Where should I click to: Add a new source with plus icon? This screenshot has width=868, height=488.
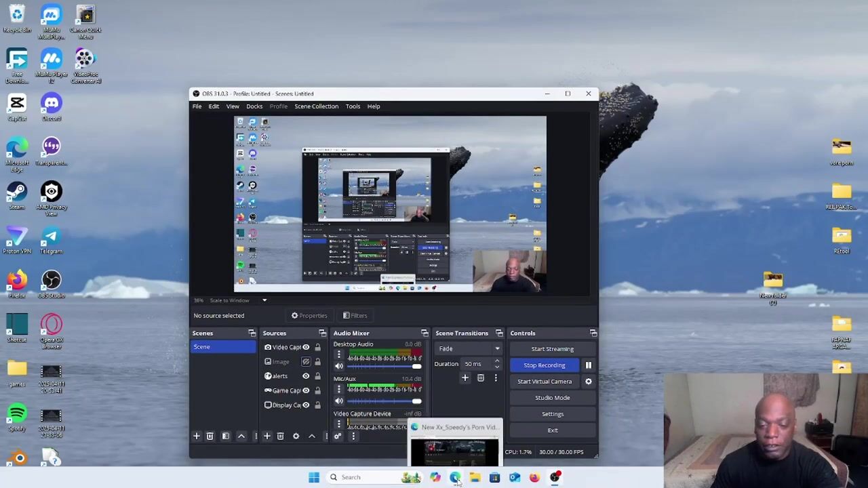[267, 436]
